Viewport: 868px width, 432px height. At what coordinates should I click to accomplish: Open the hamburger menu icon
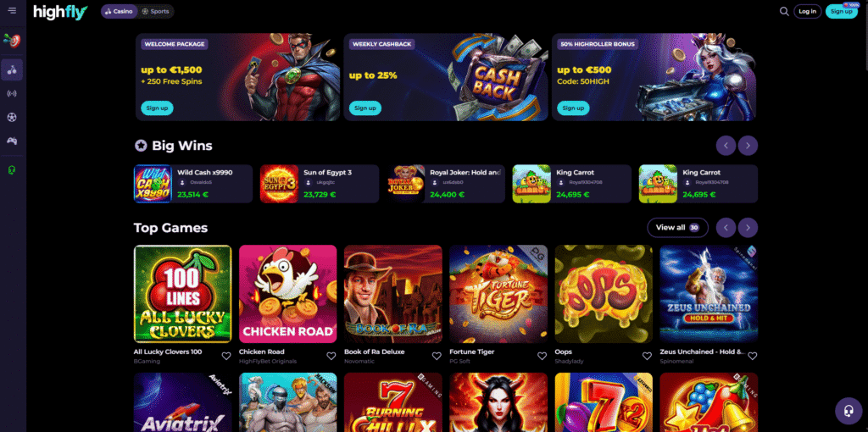(x=12, y=10)
